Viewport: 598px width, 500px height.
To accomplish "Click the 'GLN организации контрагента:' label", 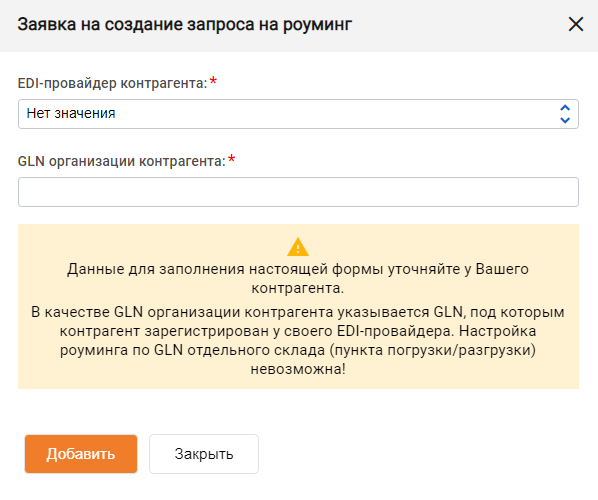I will coord(122,161).
